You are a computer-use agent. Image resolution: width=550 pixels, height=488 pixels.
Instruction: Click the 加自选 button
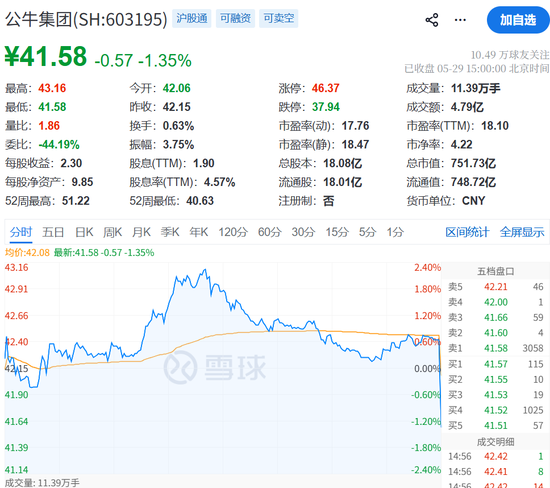[518, 20]
